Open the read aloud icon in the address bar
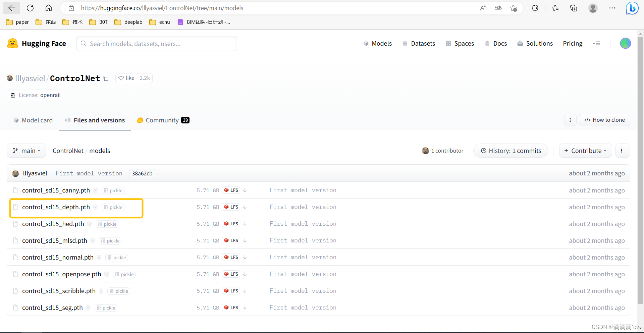644x333 pixels. click(483, 8)
